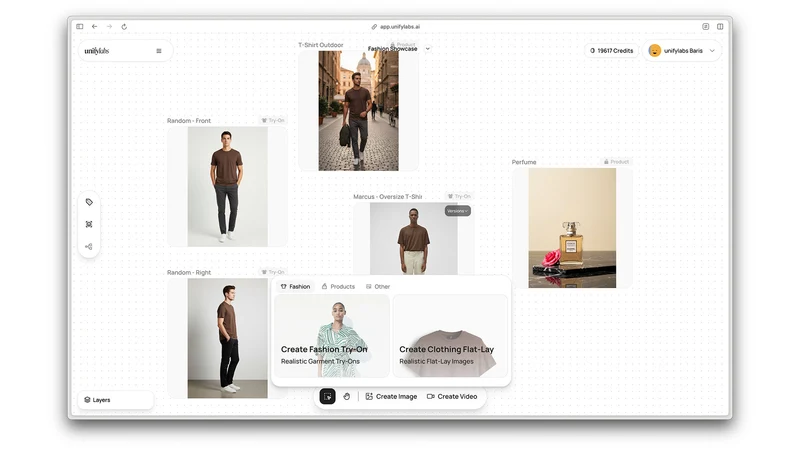Switch to the hand pan tool
Viewport: 800px width, 450px height.
tap(346, 396)
